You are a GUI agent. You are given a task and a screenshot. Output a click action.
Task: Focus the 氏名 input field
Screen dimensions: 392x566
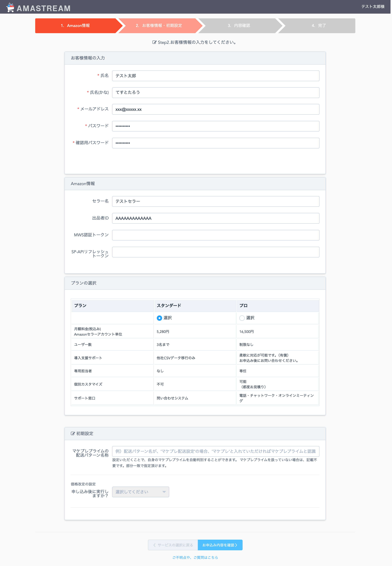[x=216, y=76]
